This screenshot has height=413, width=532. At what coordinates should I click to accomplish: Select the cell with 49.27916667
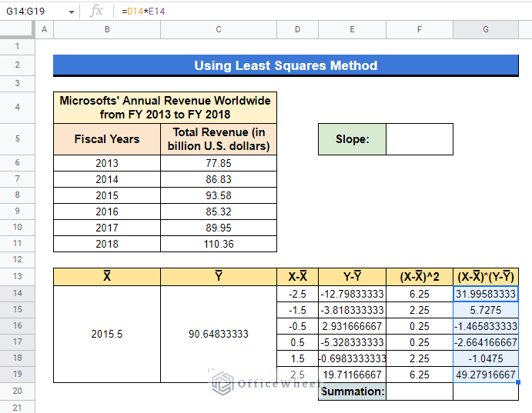486,375
